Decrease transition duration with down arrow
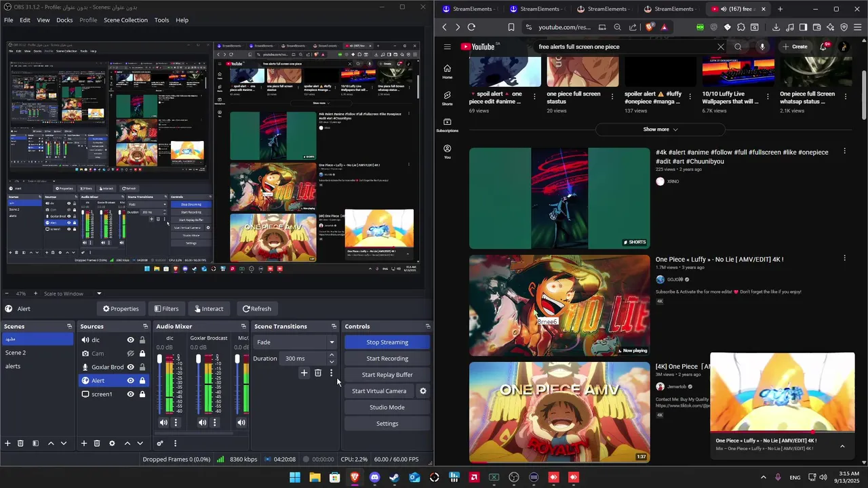This screenshot has width=868, height=488. pyautogui.click(x=332, y=361)
